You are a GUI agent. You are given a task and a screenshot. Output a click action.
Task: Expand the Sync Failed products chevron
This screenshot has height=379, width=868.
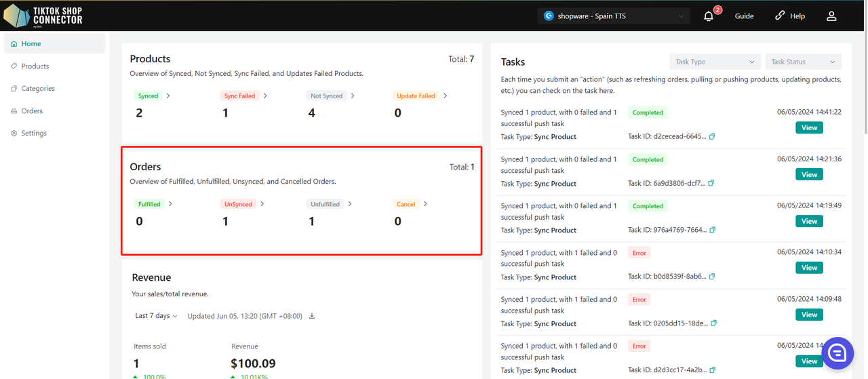[265, 96]
